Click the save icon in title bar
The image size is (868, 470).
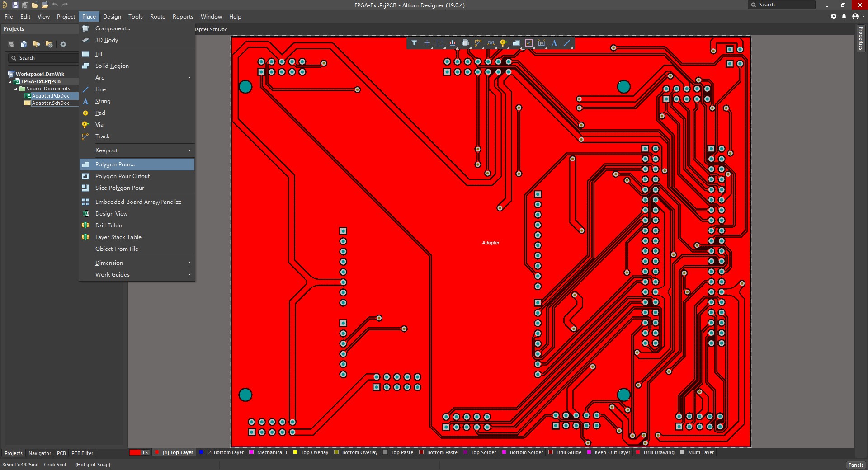(15, 5)
